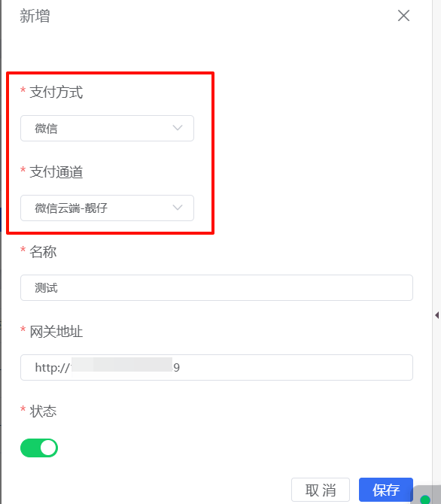The height and width of the screenshot is (504, 441).
Task: Click the 网关地址 field label
Action: 56,332
